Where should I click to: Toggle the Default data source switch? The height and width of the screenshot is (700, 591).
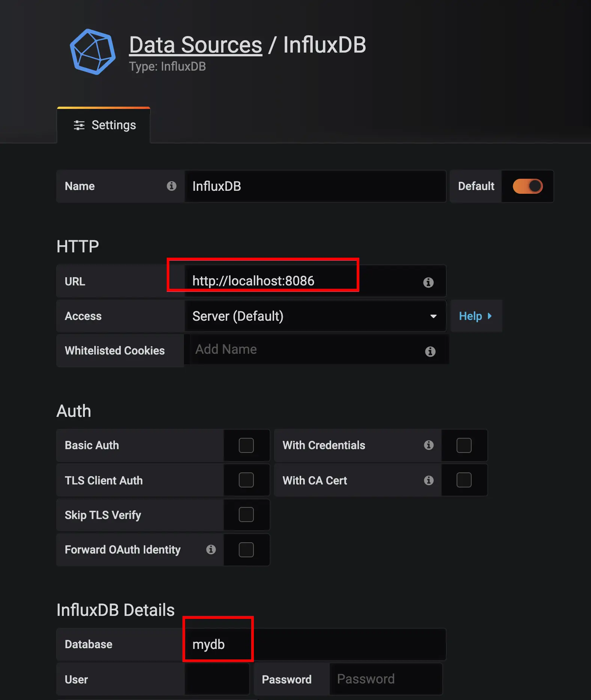pos(528,186)
